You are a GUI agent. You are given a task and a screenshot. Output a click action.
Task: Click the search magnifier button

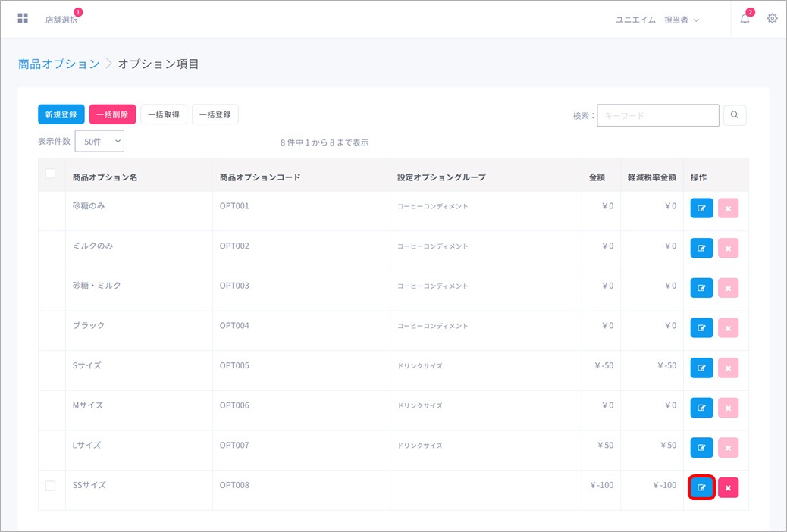click(x=734, y=115)
